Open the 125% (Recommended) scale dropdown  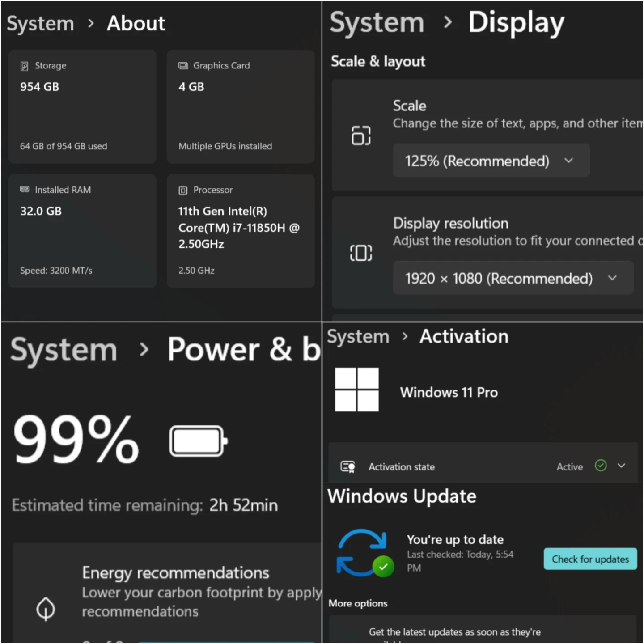pyautogui.click(x=491, y=161)
